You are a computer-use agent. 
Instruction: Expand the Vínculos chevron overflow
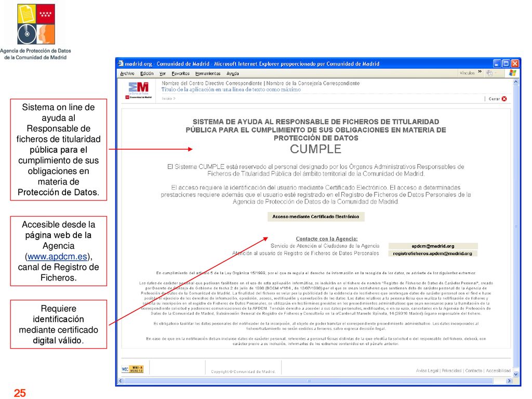pyautogui.click(x=480, y=72)
